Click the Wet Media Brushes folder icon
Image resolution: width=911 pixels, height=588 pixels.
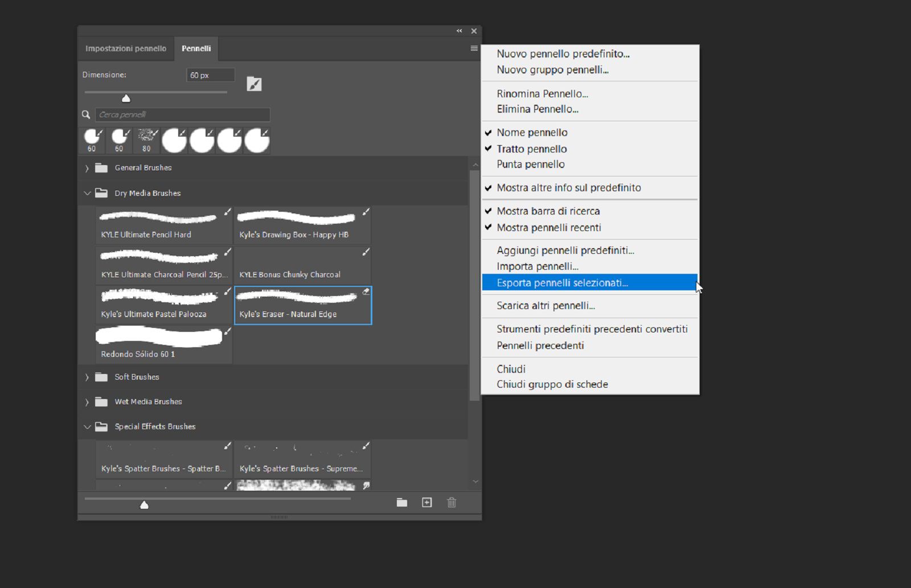coord(101,402)
